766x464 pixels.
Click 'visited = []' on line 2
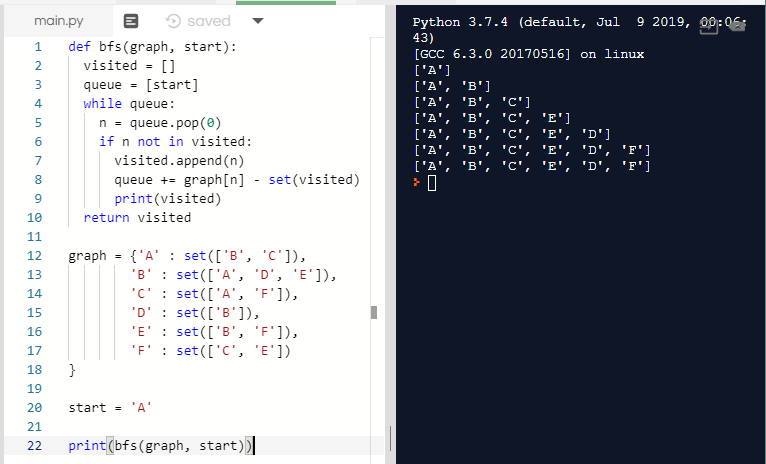click(129, 66)
